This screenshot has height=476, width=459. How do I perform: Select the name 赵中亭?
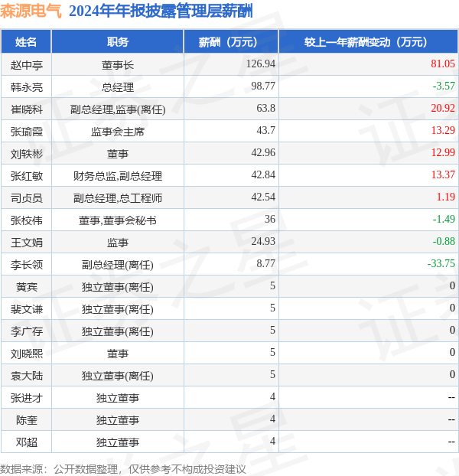(27, 65)
